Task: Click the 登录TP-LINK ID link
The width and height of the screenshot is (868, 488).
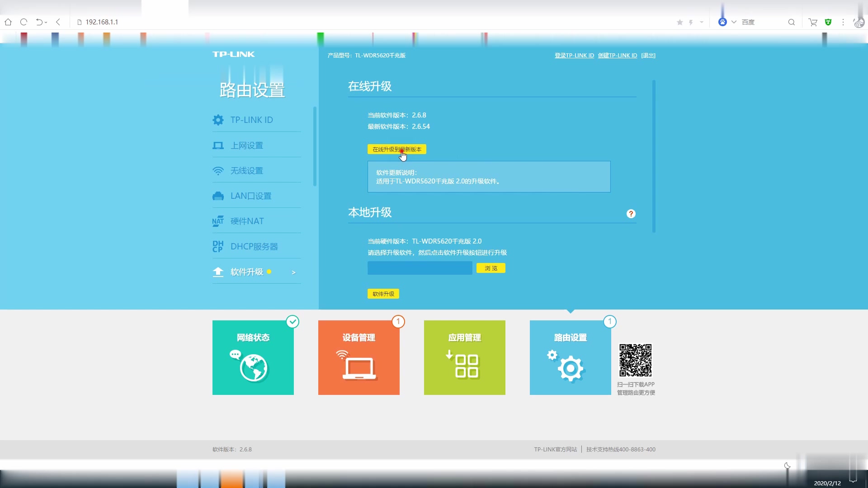Action: (x=574, y=55)
